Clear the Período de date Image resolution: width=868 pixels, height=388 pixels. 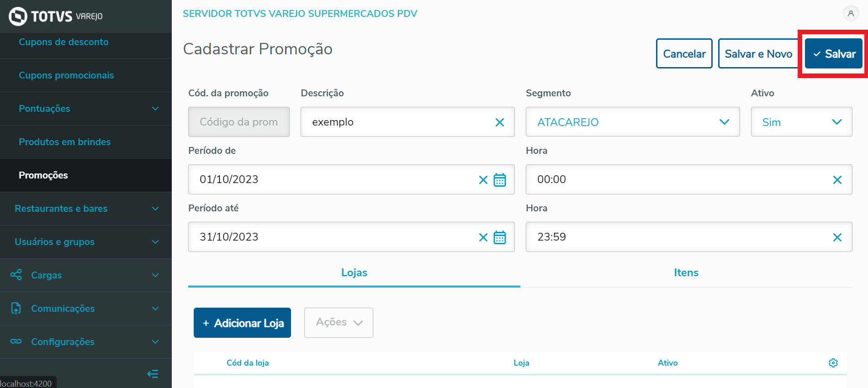click(x=483, y=180)
